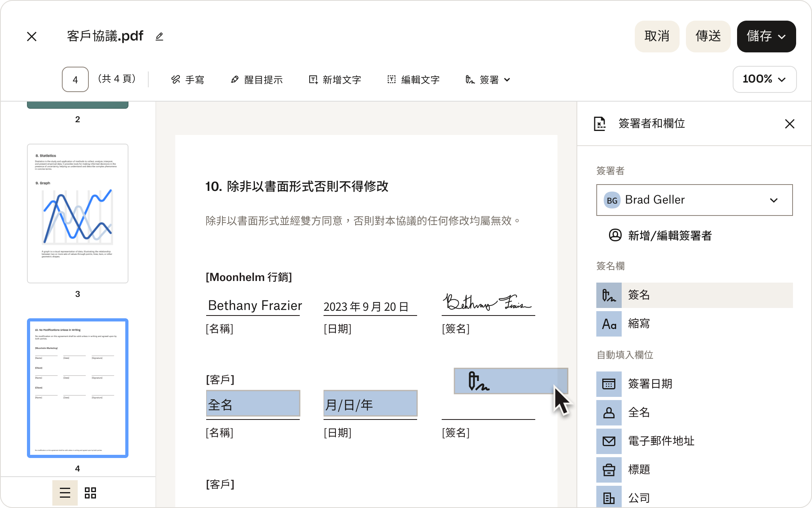Viewport: 812px width, 508px height.
Task: Select the 簽名 signature field icon
Action: [609, 295]
